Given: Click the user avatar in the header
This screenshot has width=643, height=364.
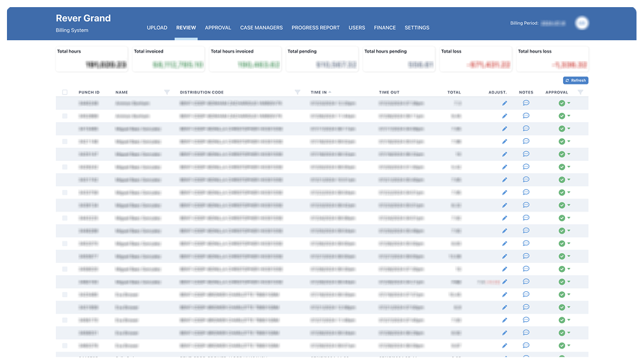Looking at the screenshot, I should (x=583, y=23).
